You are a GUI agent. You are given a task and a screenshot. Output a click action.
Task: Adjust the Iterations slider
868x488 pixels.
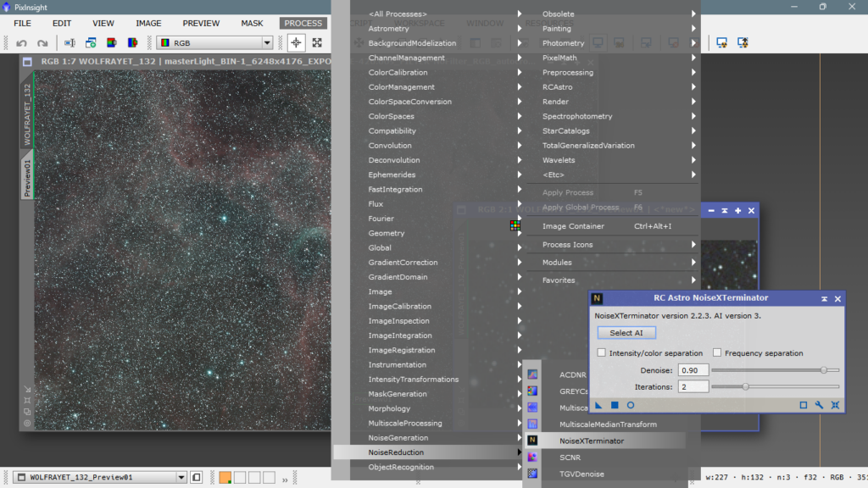775,386
